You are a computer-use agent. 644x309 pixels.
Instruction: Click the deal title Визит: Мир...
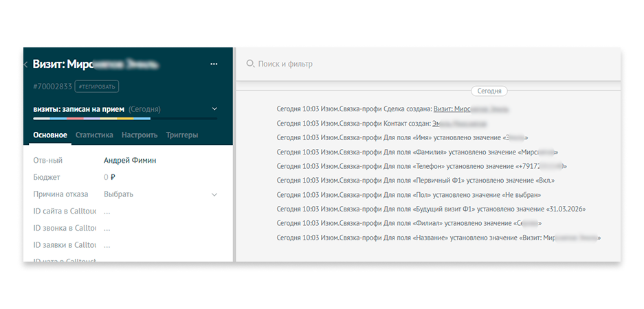pyautogui.click(x=96, y=65)
